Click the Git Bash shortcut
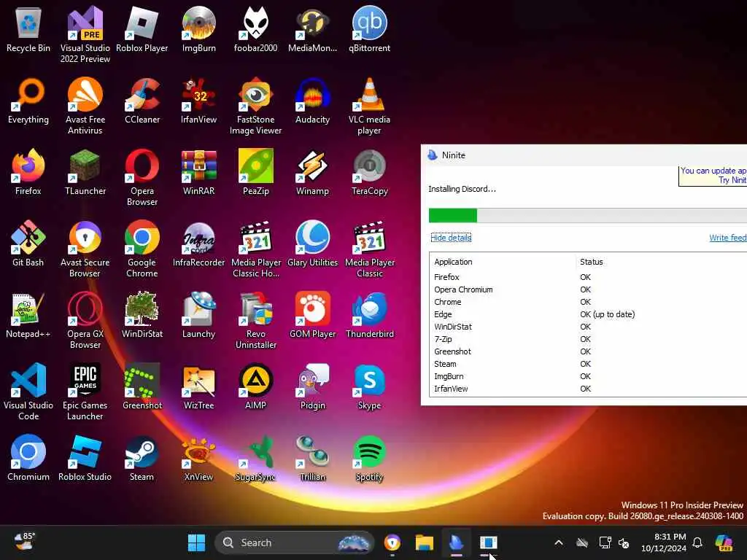The image size is (747, 560). point(28,244)
